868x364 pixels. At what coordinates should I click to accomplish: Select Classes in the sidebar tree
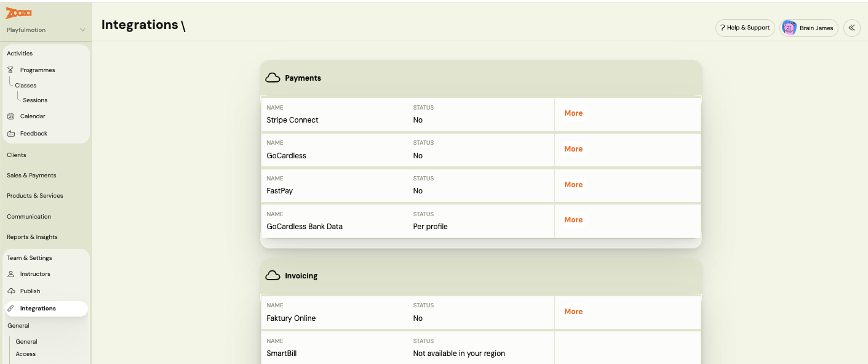click(x=26, y=85)
